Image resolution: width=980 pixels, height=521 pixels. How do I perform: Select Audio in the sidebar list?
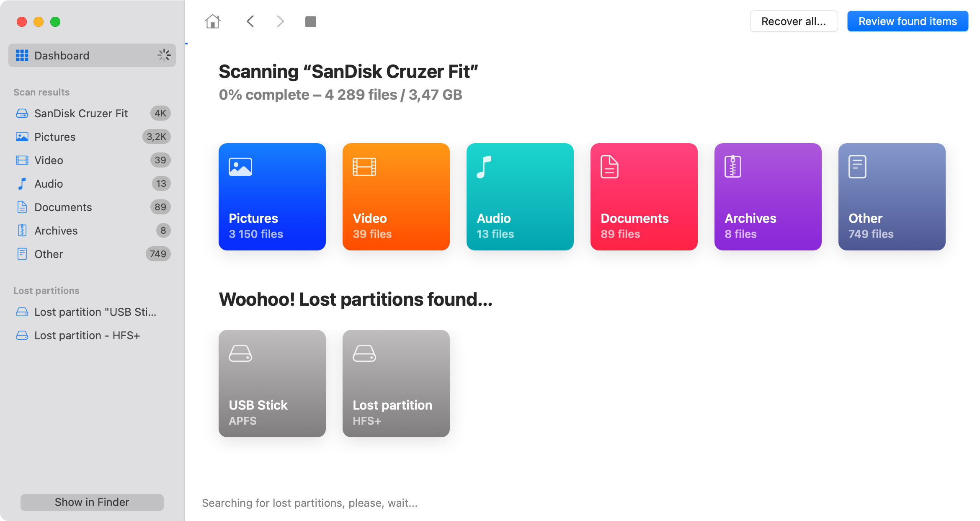(92, 183)
